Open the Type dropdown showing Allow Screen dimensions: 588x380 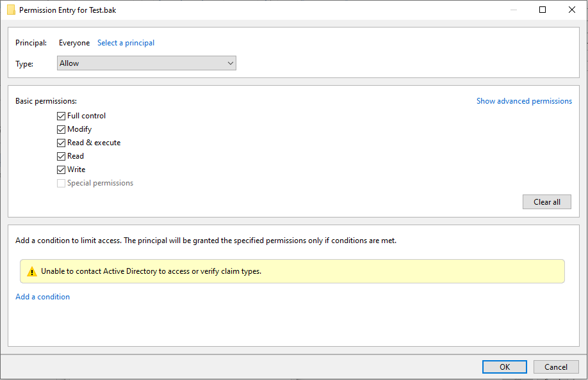147,63
